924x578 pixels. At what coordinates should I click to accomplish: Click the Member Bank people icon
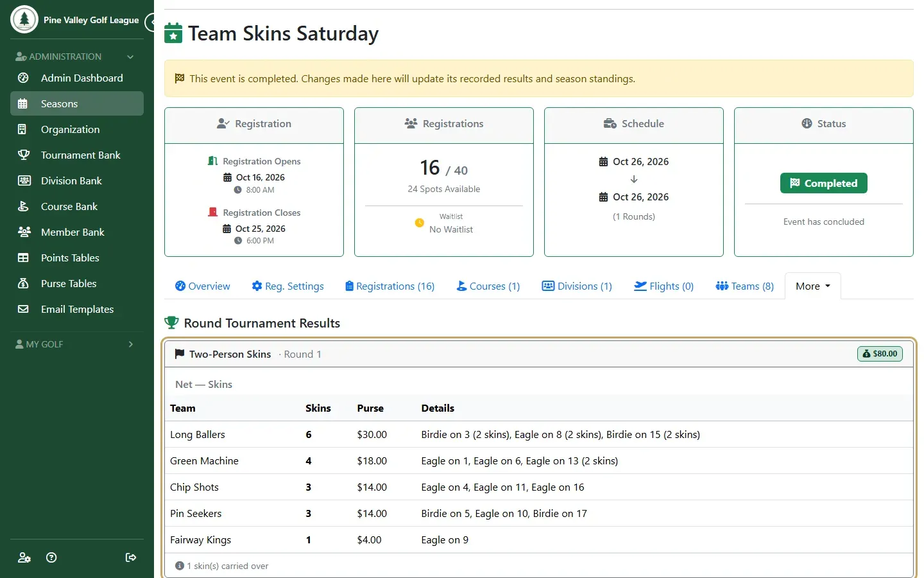[x=24, y=232]
